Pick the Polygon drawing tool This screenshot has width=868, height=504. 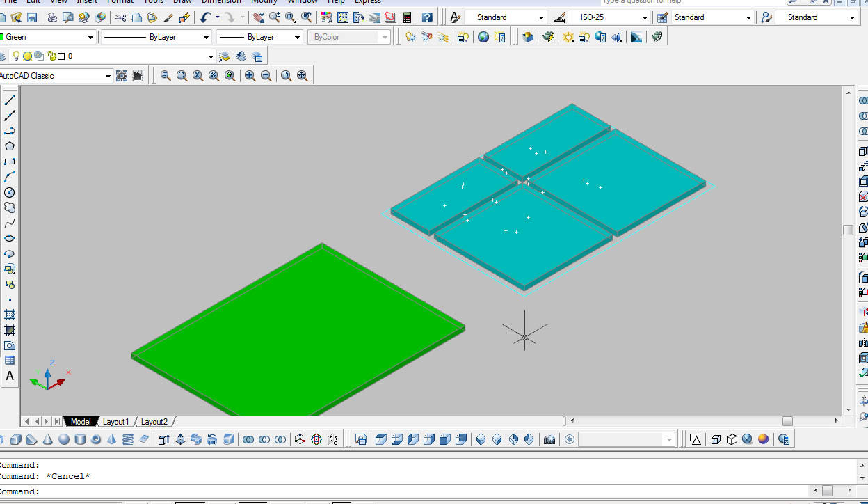(x=10, y=146)
